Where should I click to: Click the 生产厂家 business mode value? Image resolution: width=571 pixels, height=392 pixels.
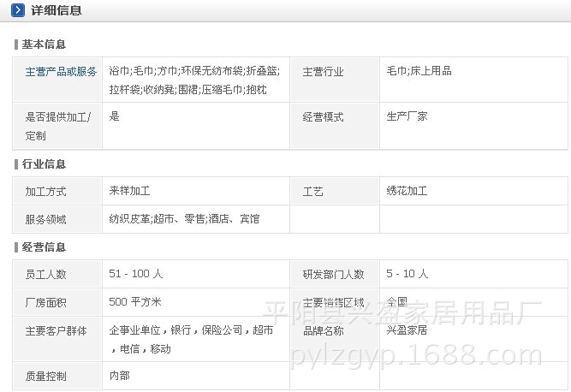coord(408,116)
